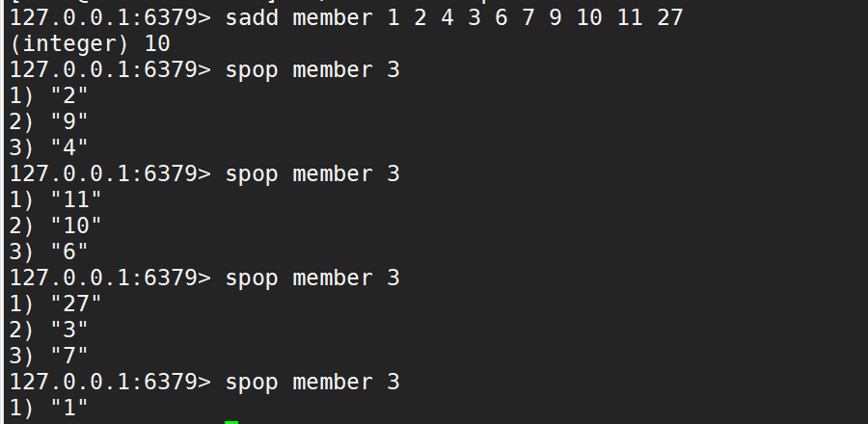
Task: Click the output value "11"
Action: click(x=76, y=199)
